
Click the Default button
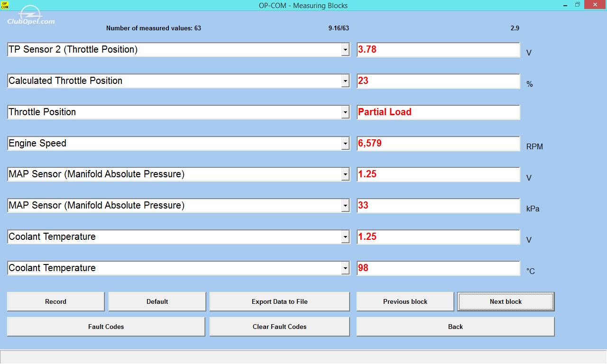157,301
